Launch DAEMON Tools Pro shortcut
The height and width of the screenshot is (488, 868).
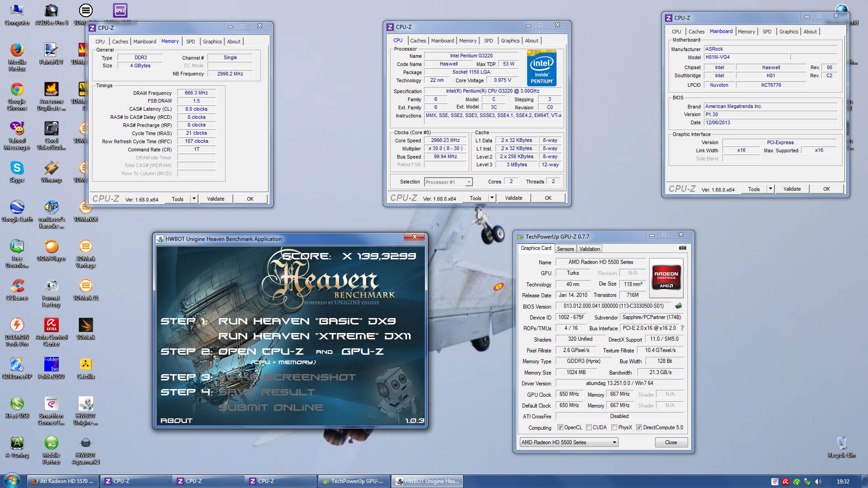point(17,332)
